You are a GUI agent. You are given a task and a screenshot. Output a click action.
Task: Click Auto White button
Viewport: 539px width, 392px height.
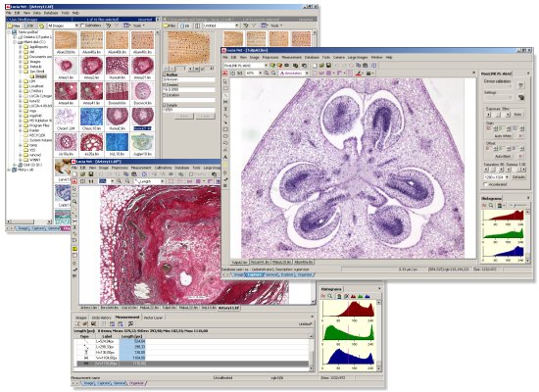(x=503, y=136)
